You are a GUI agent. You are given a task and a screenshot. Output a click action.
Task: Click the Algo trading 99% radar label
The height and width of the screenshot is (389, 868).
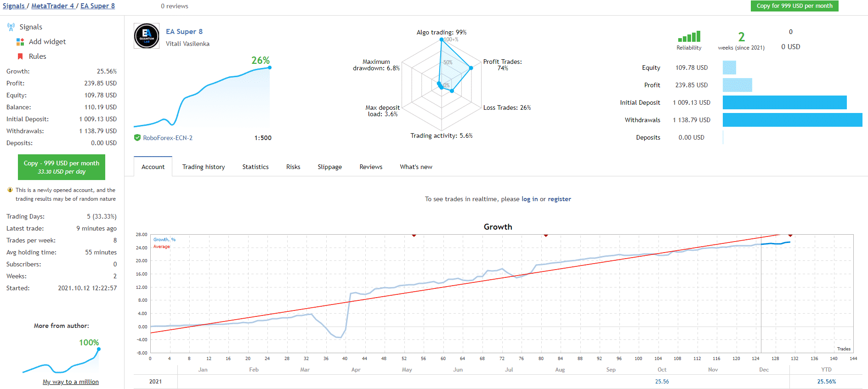[x=442, y=32]
